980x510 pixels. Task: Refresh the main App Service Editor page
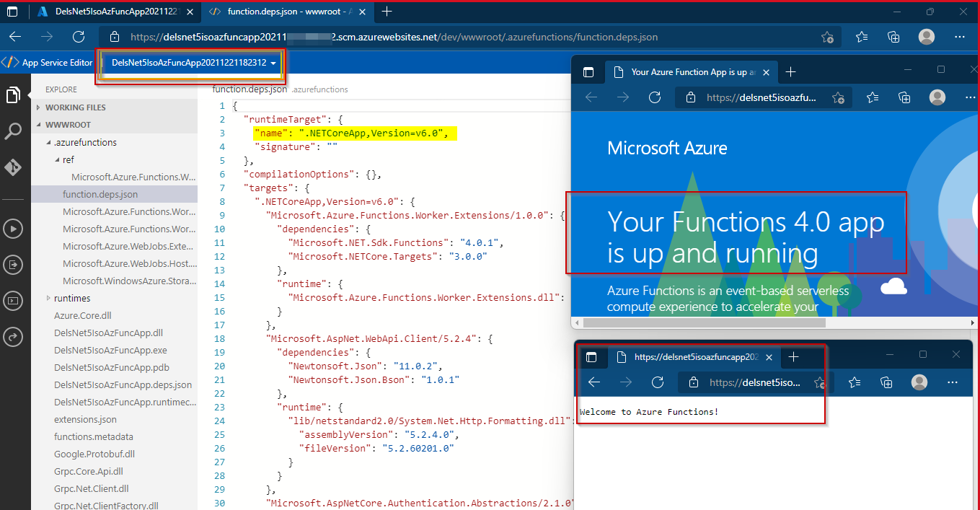click(79, 37)
